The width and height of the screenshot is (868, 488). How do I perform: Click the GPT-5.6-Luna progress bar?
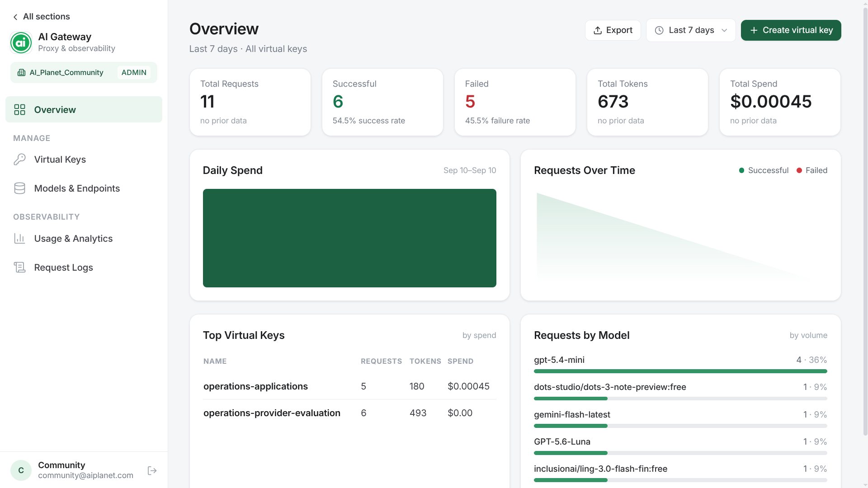[680, 453]
